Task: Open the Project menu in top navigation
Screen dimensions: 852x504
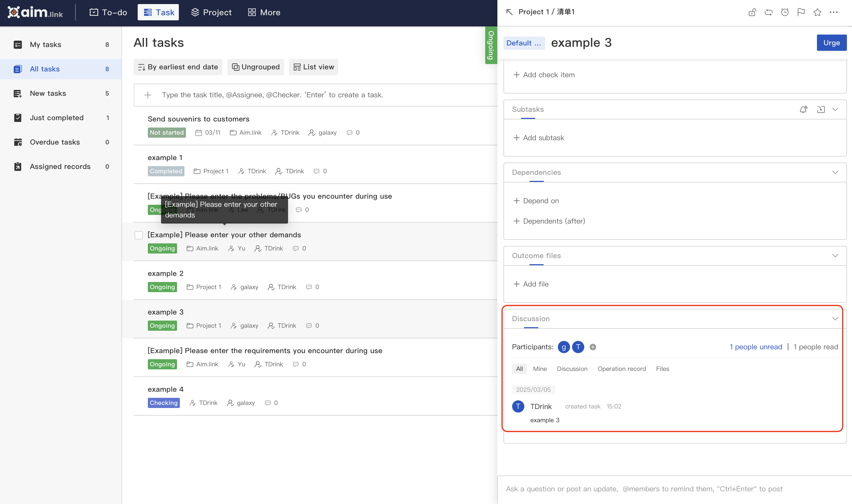Action: coord(211,12)
